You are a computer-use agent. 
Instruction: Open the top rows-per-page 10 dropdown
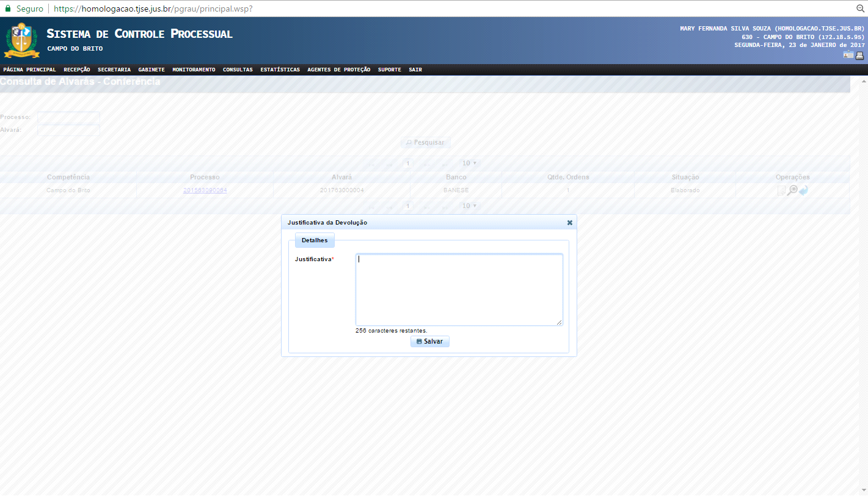pyautogui.click(x=469, y=164)
